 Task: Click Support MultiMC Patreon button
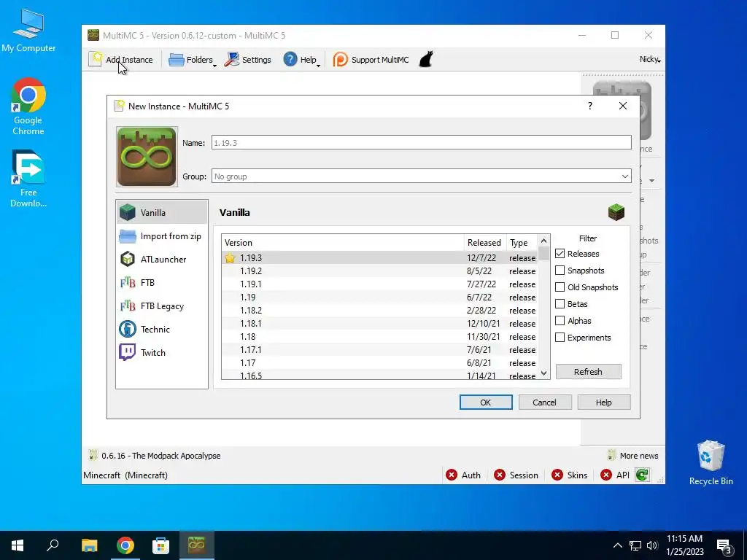tap(371, 60)
